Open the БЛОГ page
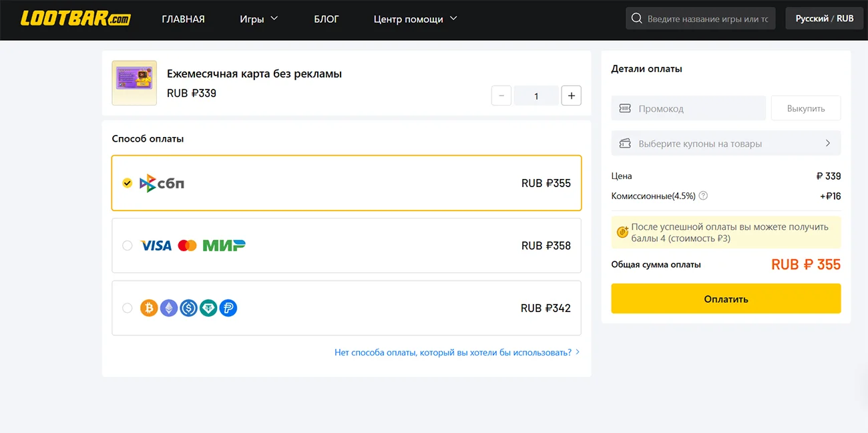868x433 pixels. 327,19
